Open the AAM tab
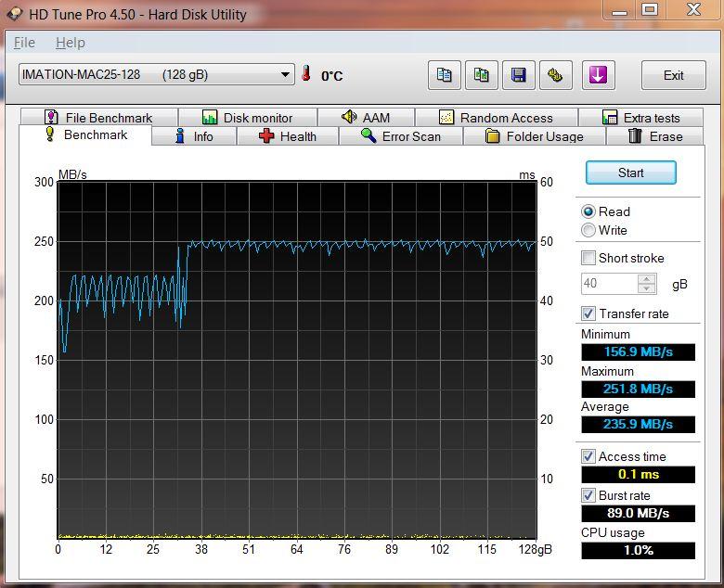This screenshot has height=588, width=724. [365, 118]
